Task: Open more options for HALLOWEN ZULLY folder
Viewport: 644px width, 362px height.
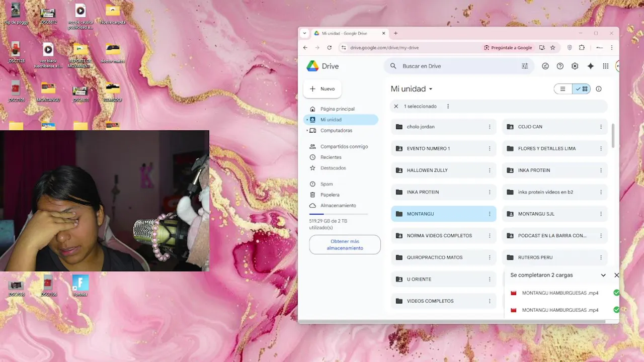Action: click(x=490, y=170)
